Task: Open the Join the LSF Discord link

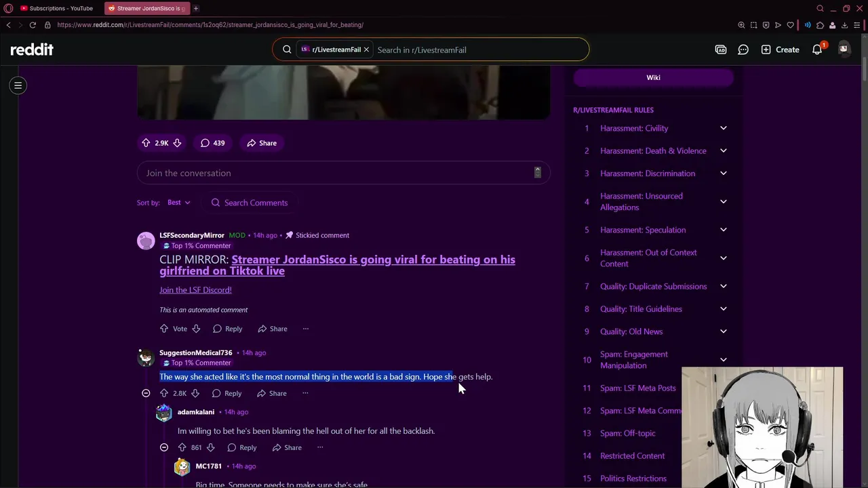Action: 195,290
